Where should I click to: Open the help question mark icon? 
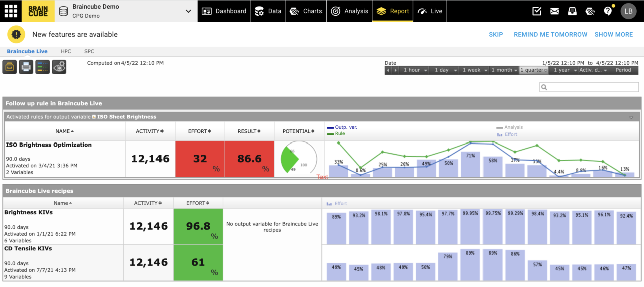(608, 11)
